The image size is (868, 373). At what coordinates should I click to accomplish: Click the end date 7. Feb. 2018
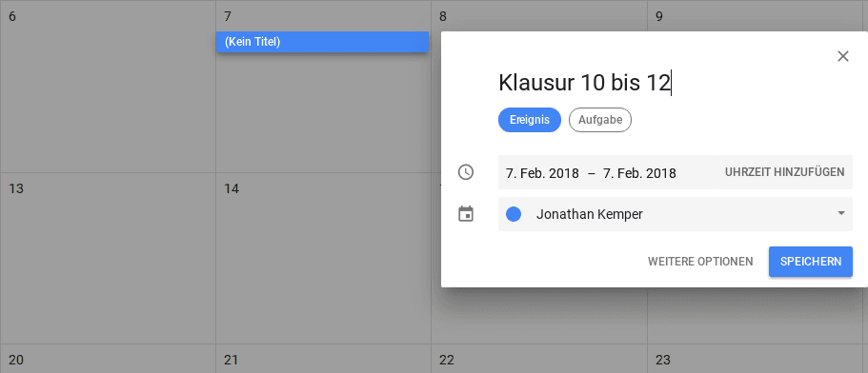coord(639,173)
